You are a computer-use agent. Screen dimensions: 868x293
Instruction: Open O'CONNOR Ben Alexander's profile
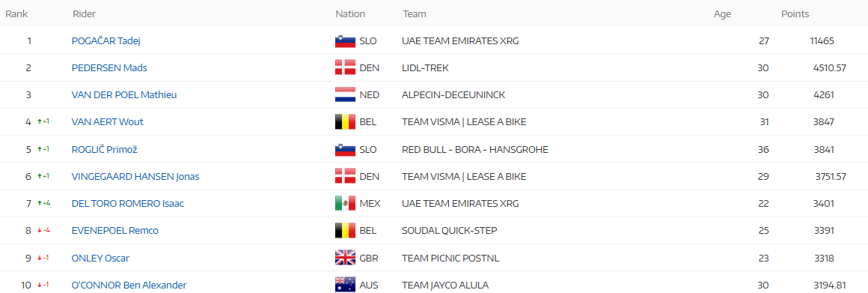(x=129, y=286)
